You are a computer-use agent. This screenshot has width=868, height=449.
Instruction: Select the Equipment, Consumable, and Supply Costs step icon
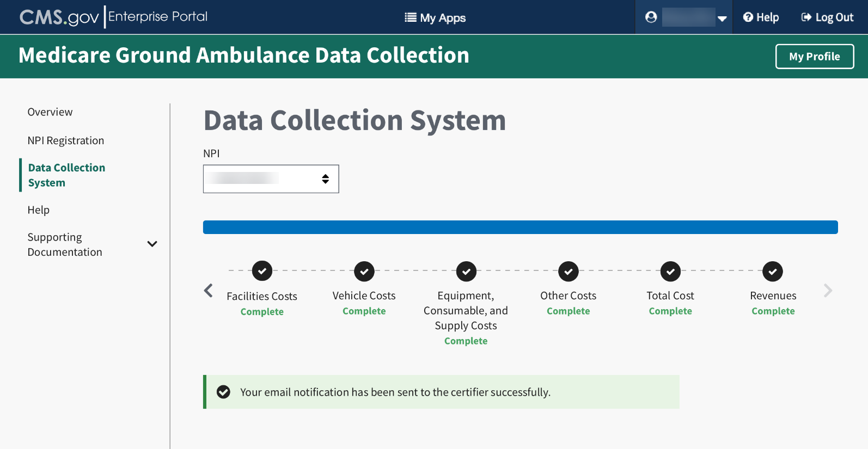click(x=466, y=271)
